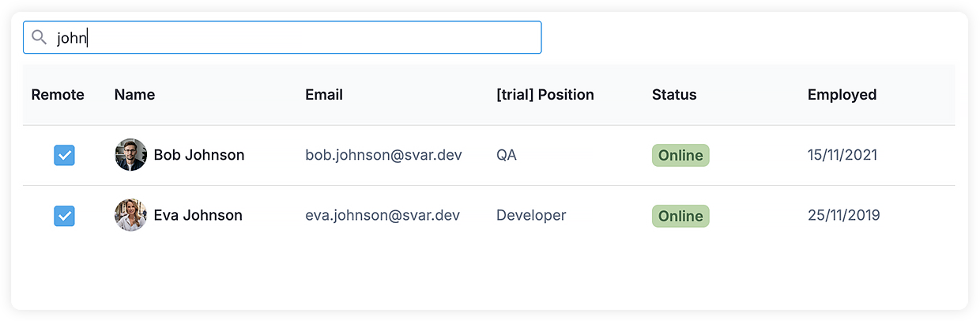
Task: Select the eva.johnson@svar.dev email cell
Action: coord(393,215)
